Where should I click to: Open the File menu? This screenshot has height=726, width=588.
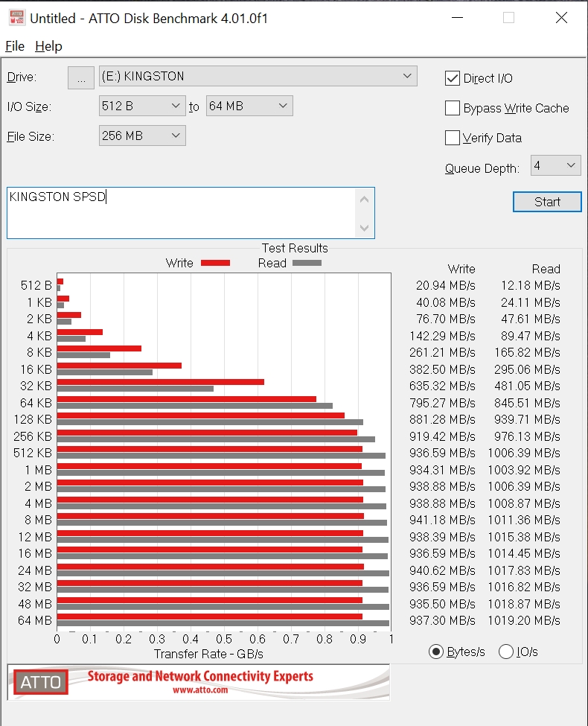pyautogui.click(x=15, y=46)
